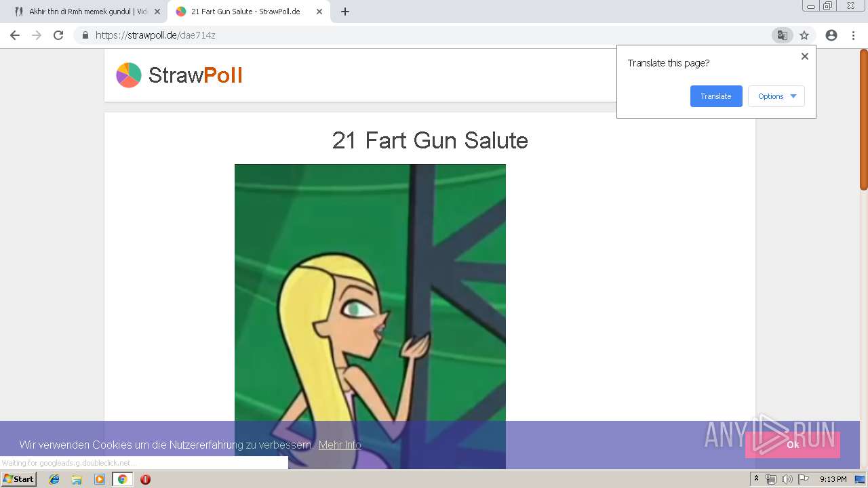Image resolution: width=868 pixels, height=488 pixels.
Task: Open the Chrome profile avatar icon
Action: pos(831,35)
